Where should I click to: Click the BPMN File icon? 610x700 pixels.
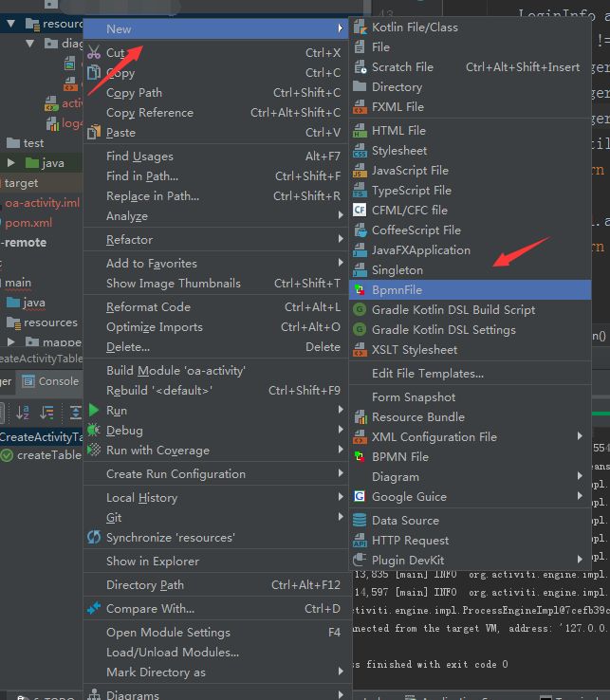[x=360, y=456]
